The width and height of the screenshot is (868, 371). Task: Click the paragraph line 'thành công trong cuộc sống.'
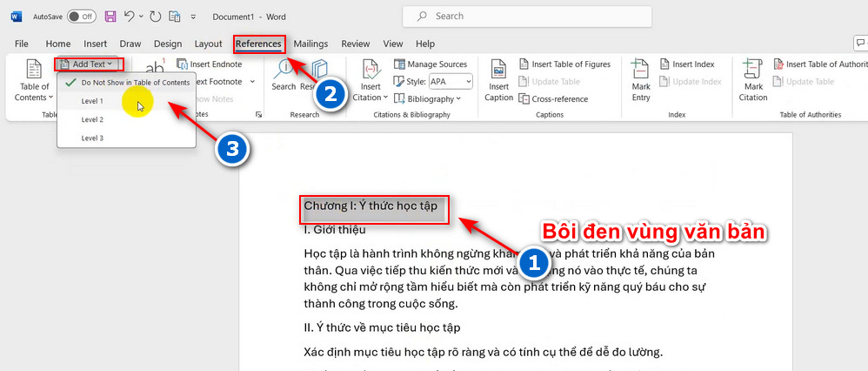382,303
